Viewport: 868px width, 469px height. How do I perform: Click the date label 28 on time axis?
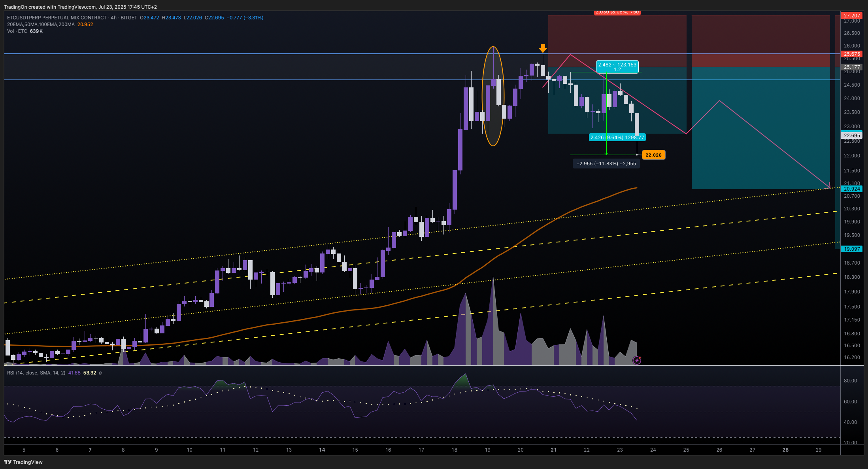(x=785, y=450)
